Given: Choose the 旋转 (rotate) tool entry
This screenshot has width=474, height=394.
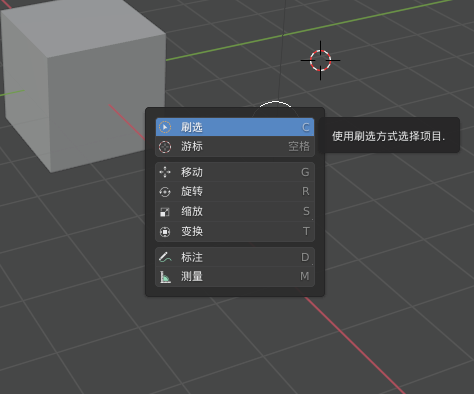Looking at the screenshot, I should click(235, 191).
